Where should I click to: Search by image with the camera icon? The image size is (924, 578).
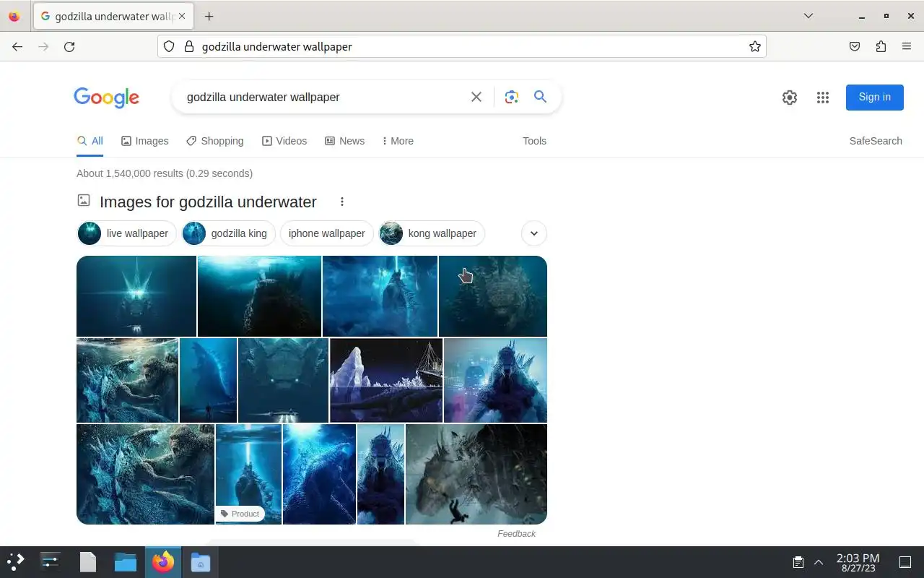coord(512,97)
